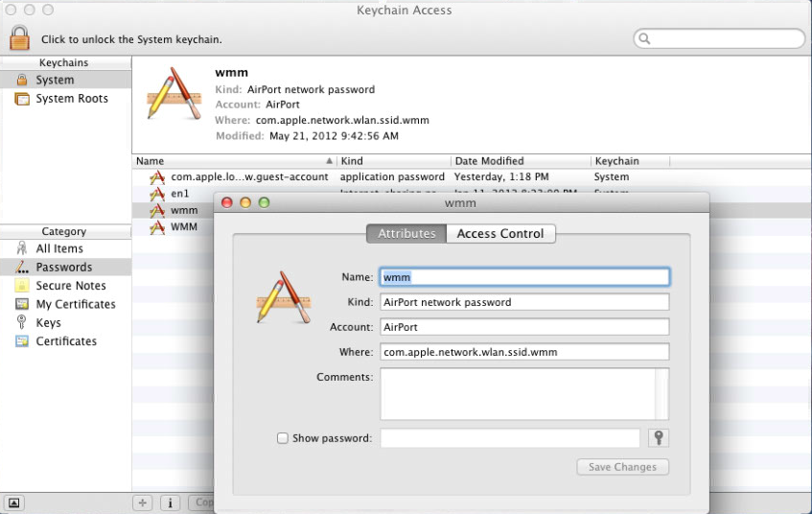Click the Modified date May 21, 2012 text

coord(334,136)
